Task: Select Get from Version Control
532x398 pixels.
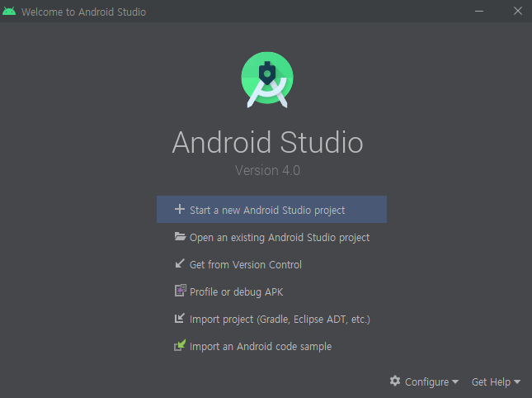Action: pos(271,264)
